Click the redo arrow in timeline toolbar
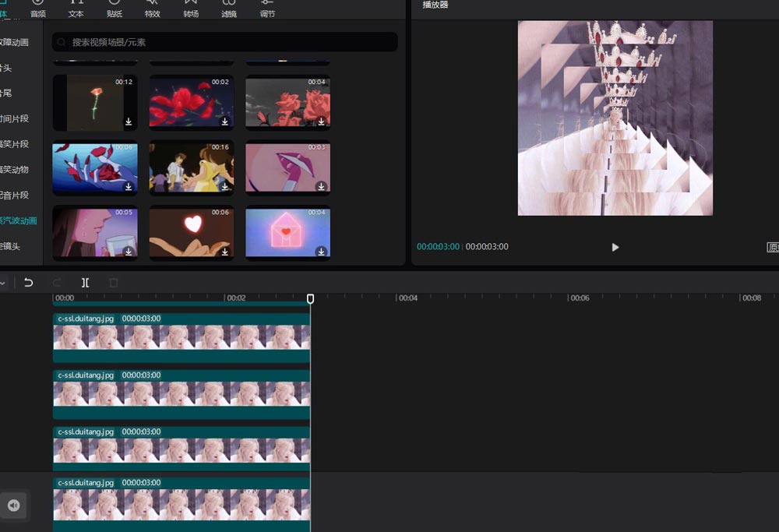Viewport: 779px width, 532px height. pos(57,283)
